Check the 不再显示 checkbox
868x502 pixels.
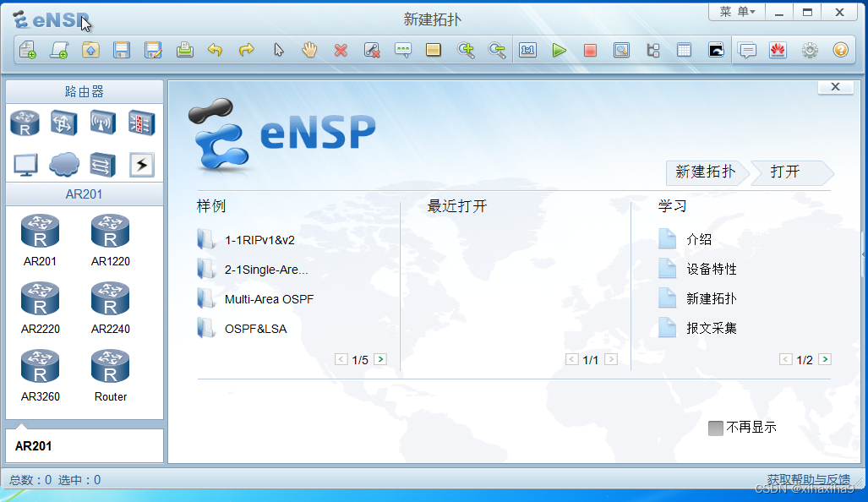click(x=717, y=427)
